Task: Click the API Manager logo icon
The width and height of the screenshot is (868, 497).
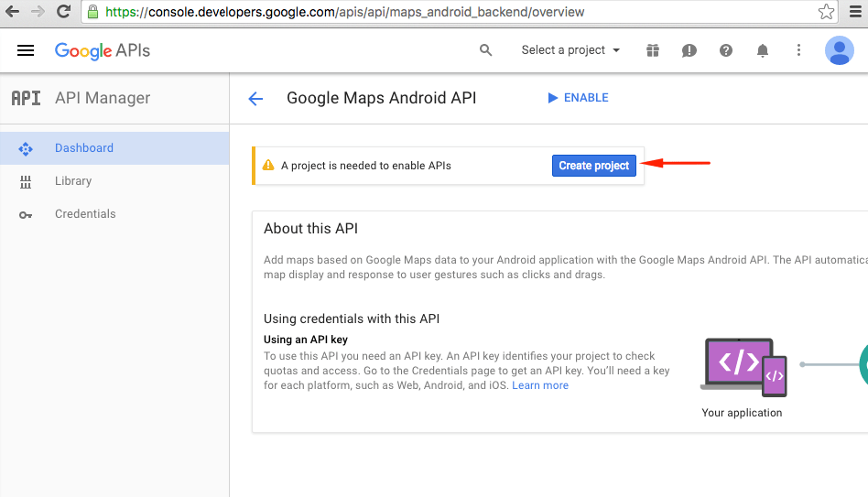Action: [x=26, y=98]
